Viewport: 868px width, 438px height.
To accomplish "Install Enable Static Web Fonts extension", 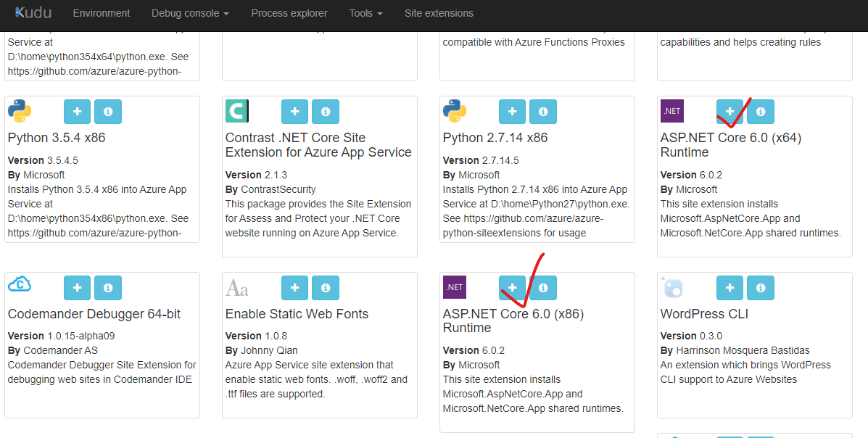I will point(295,287).
